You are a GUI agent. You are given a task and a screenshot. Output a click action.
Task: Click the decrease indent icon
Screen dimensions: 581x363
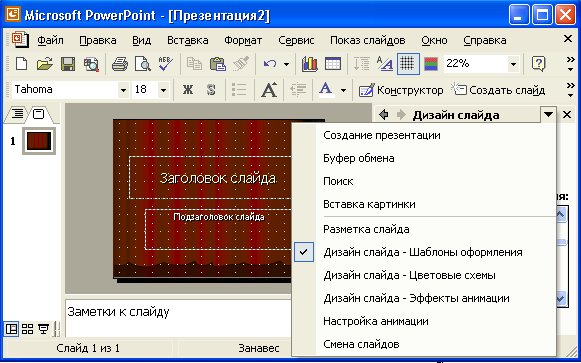point(298,90)
